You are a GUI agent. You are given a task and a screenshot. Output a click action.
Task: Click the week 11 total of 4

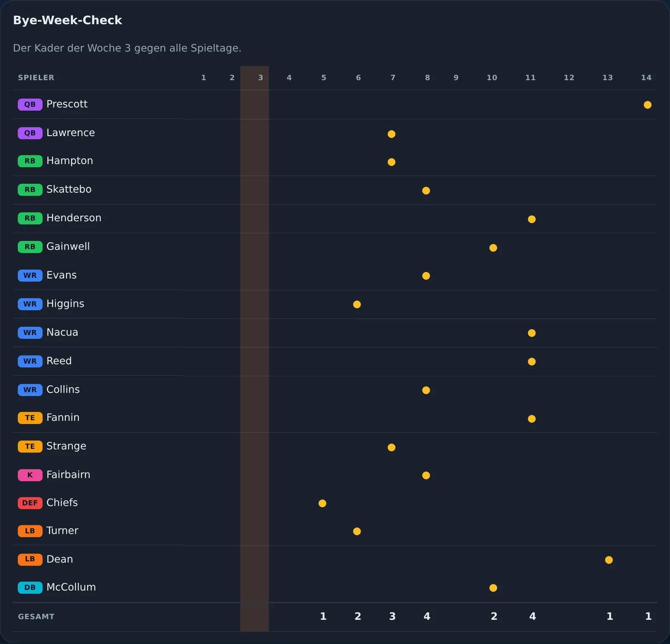pyautogui.click(x=532, y=616)
